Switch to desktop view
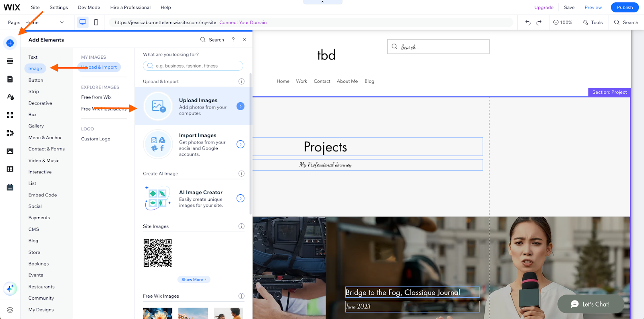This screenshot has height=319, width=644. (x=83, y=23)
